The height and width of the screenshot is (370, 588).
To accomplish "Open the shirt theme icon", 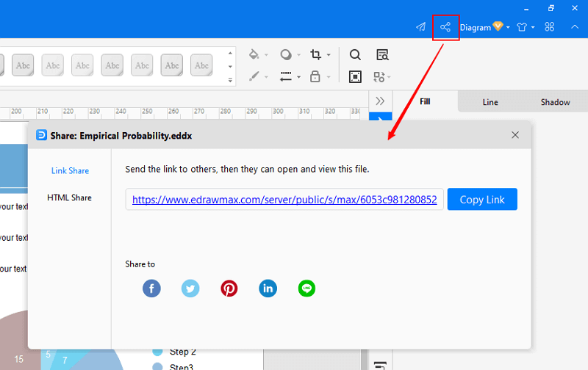I will [522, 27].
